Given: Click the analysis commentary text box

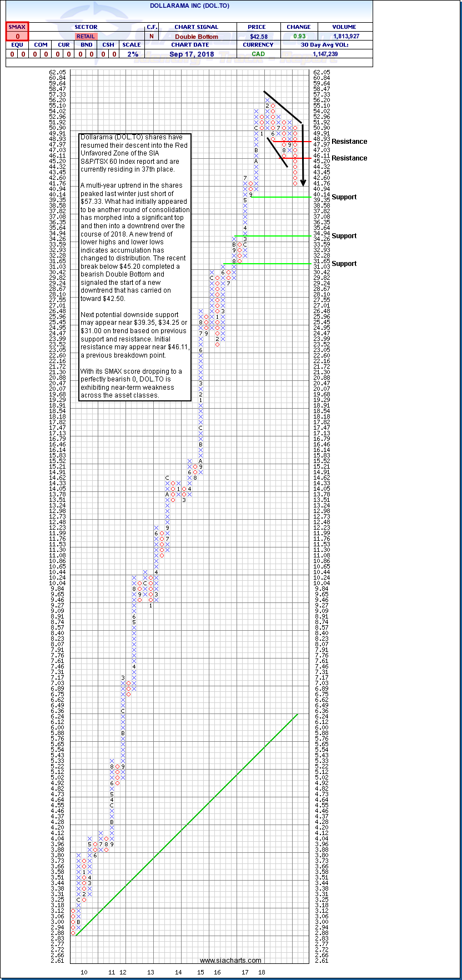Looking at the screenshot, I should (135, 267).
